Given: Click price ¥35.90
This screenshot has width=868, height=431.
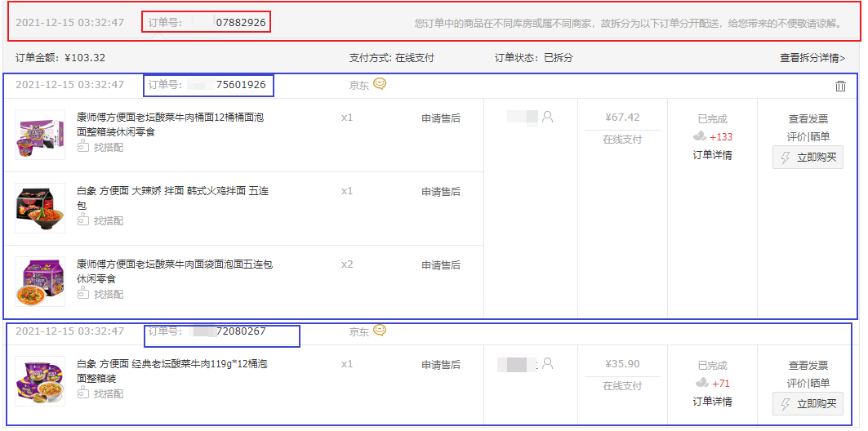Looking at the screenshot, I should 623,364.
